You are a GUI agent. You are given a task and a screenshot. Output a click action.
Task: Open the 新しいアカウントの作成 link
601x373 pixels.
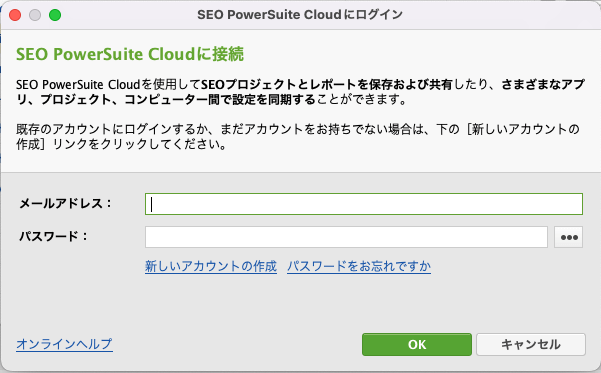[211, 266]
